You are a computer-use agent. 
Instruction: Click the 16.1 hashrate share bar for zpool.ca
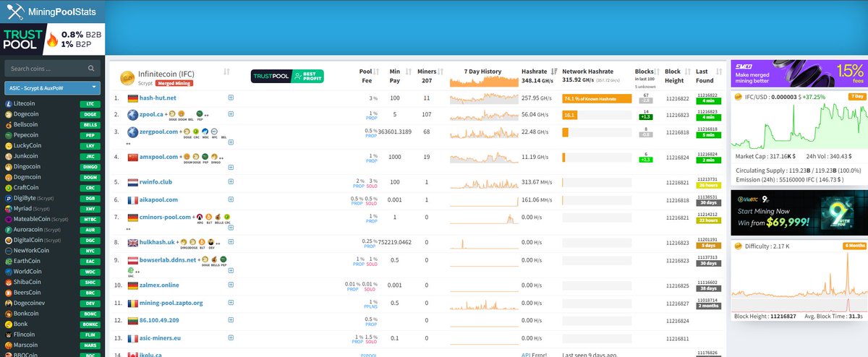(569, 114)
